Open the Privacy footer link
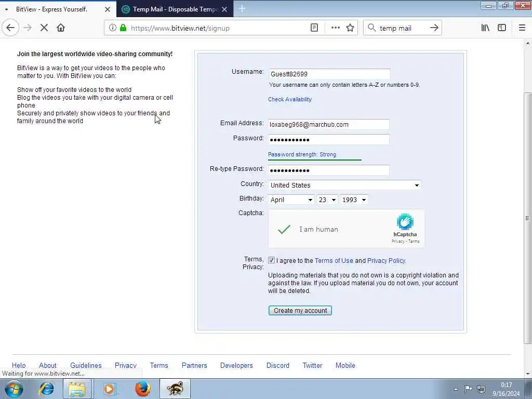This screenshot has width=532, height=399. tap(126, 365)
